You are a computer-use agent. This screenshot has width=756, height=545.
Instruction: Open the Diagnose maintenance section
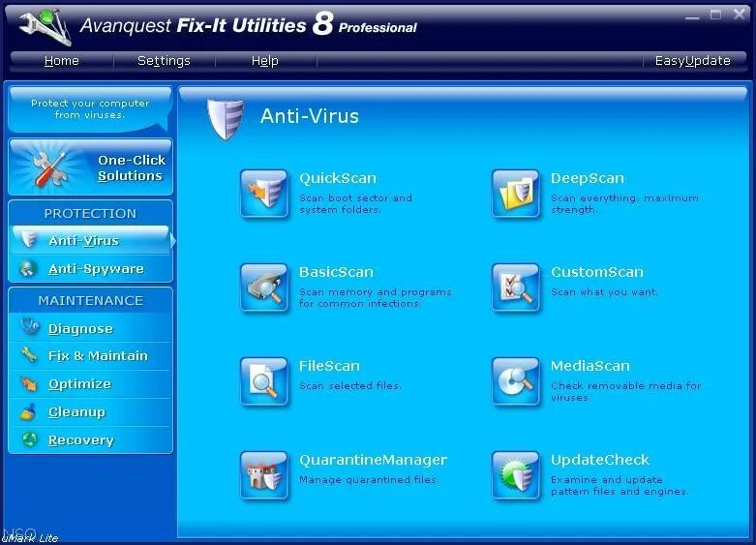[x=91, y=328]
